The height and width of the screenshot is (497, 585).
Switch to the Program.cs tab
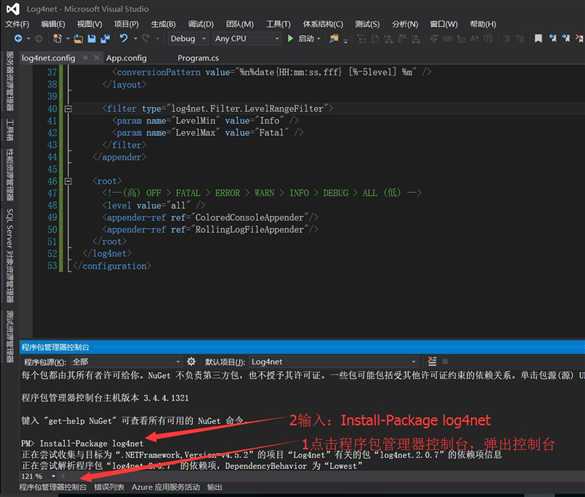(198, 58)
